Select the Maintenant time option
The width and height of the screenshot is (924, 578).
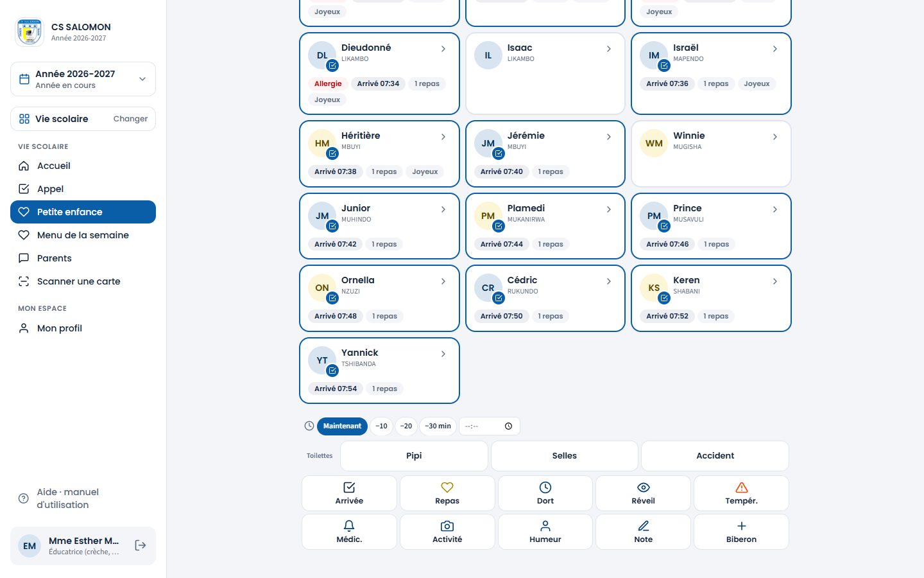(x=342, y=426)
